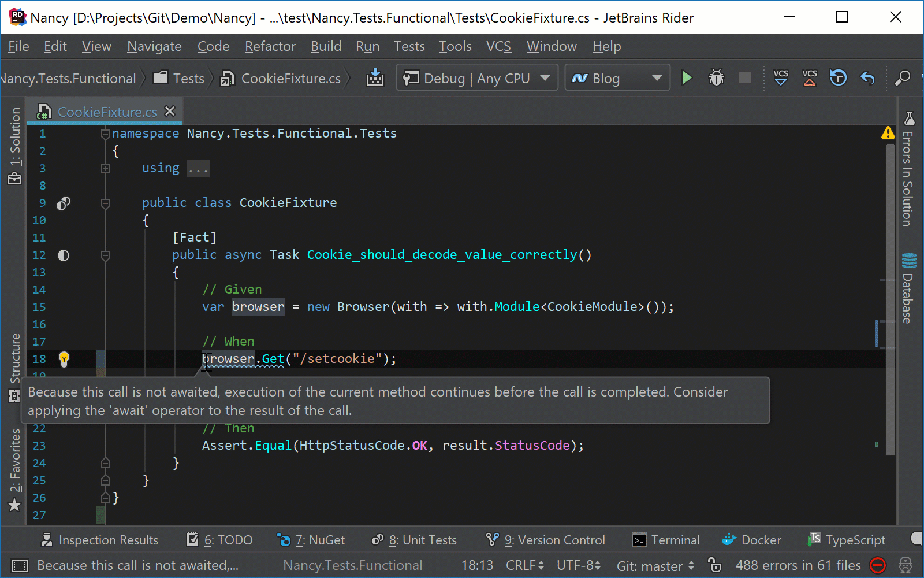Open CRLF line separator selector
Screen dimensions: 924x578
point(525,565)
